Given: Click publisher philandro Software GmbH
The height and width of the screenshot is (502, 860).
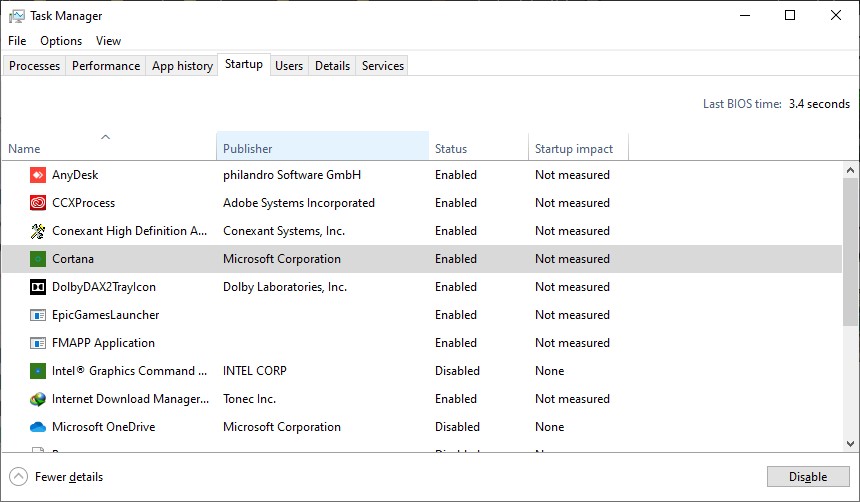Looking at the screenshot, I should click(292, 175).
